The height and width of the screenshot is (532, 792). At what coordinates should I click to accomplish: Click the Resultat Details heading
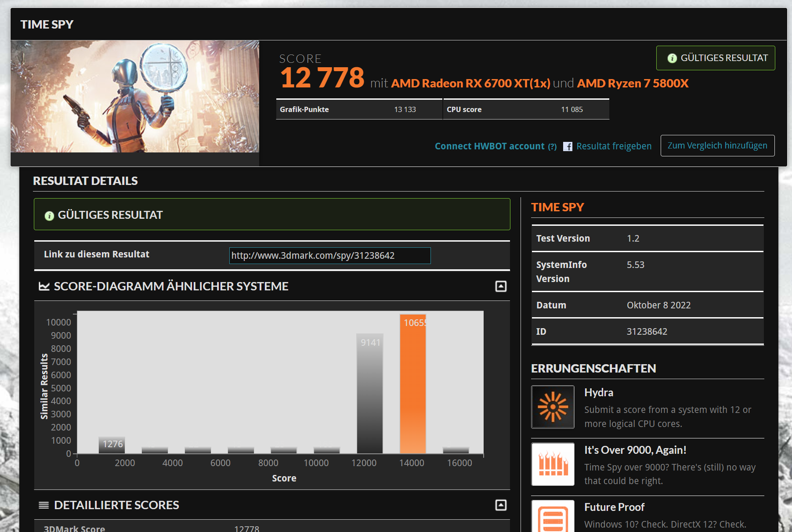85,181
